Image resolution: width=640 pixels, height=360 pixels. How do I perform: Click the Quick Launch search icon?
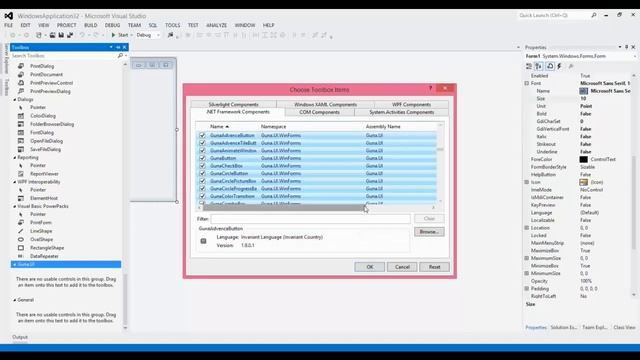pyautogui.click(x=593, y=16)
